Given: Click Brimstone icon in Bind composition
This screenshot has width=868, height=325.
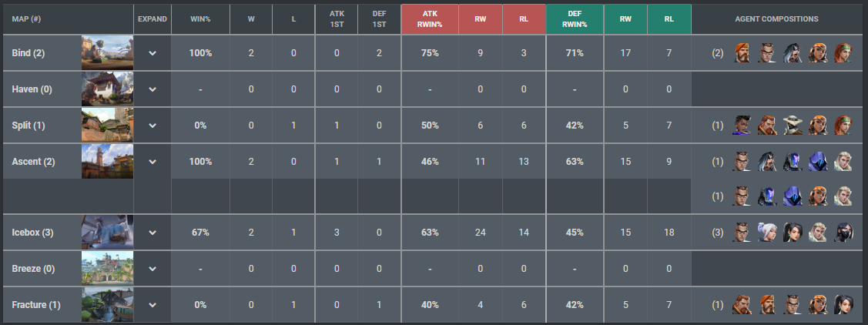Looking at the screenshot, I should 742,53.
